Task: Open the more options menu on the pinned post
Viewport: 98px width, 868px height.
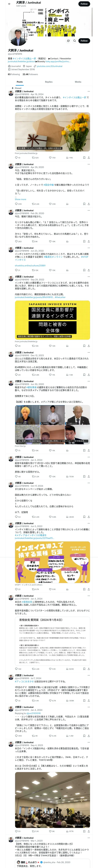Action: click(89, 91)
